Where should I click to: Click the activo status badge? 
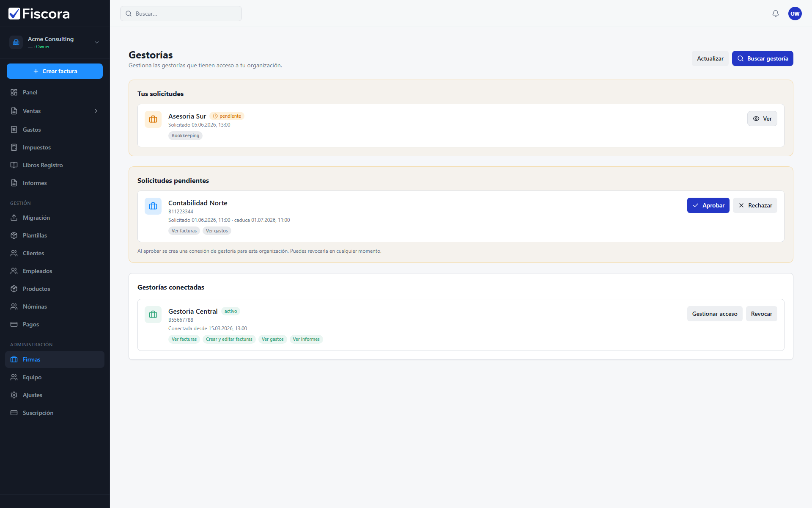[x=231, y=311]
